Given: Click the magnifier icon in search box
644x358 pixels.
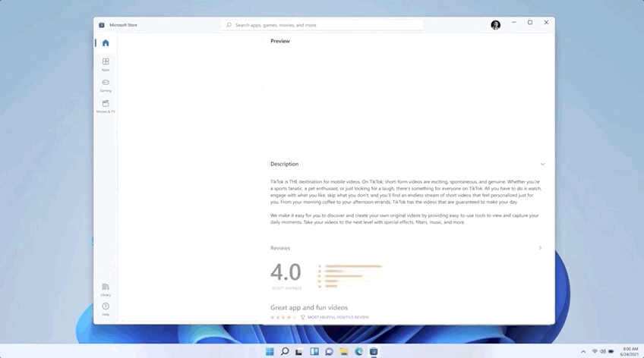Looking at the screenshot, I should [229, 25].
